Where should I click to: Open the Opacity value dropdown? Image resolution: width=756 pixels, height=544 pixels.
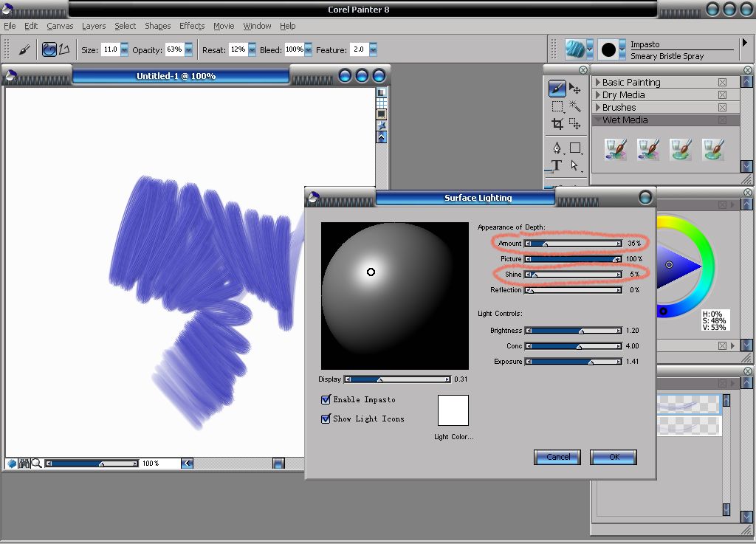click(x=188, y=49)
